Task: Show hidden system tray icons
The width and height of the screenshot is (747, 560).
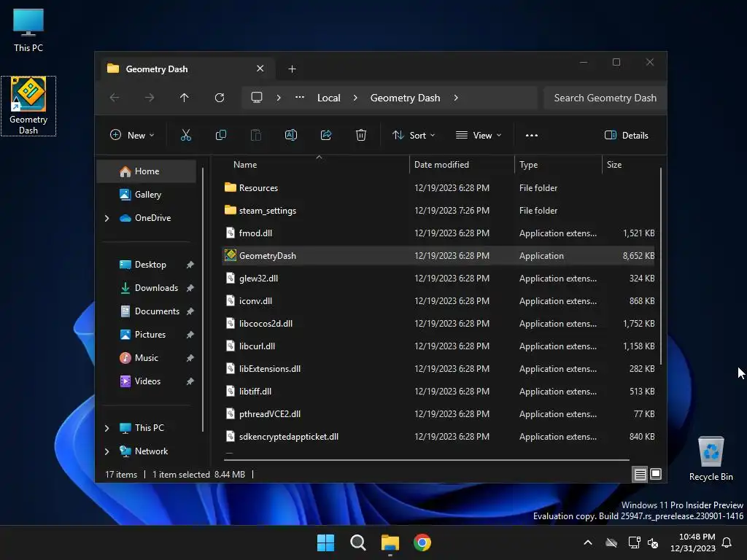Action: (588, 542)
